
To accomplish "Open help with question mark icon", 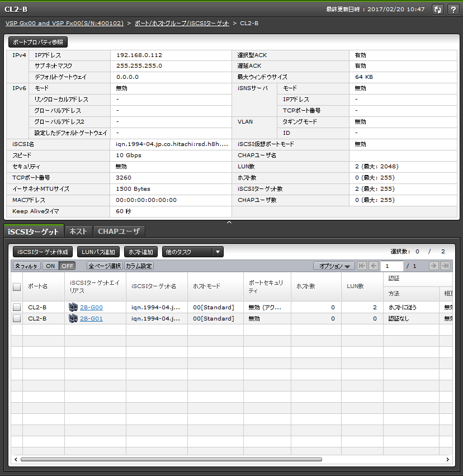I will (x=452, y=10).
